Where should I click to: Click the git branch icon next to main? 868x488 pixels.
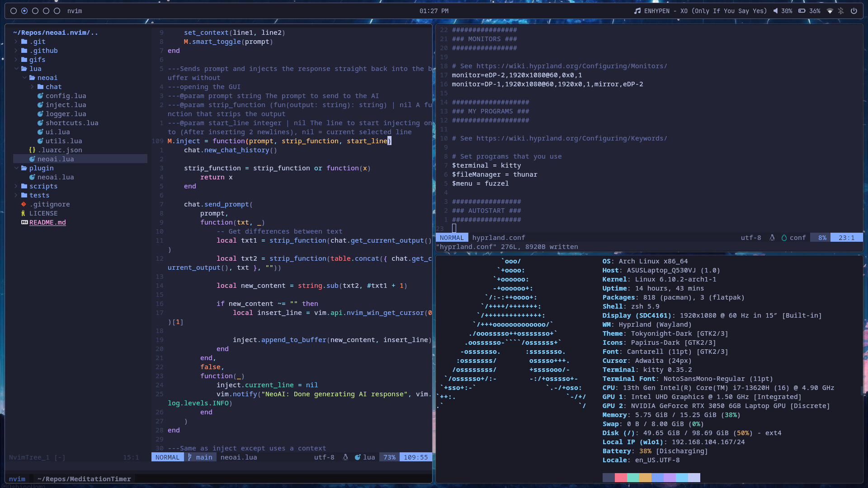click(x=190, y=457)
